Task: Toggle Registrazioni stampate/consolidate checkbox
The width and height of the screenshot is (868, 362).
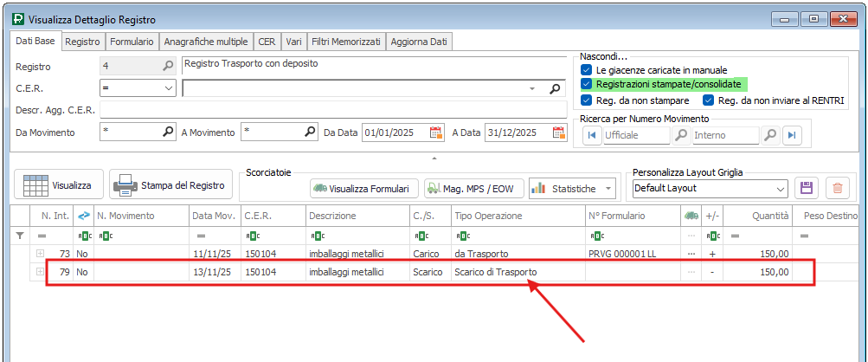Action: [587, 84]
